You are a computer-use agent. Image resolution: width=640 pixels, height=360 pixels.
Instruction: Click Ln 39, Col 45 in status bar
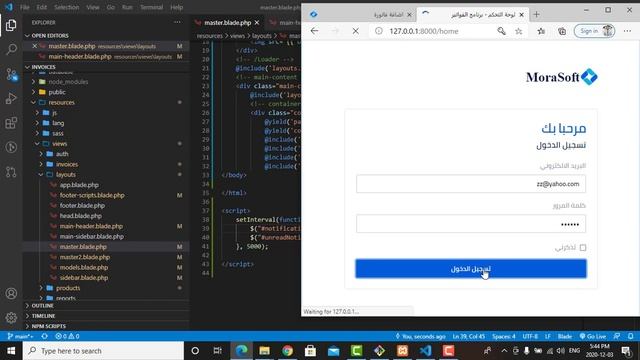[469, 336]
